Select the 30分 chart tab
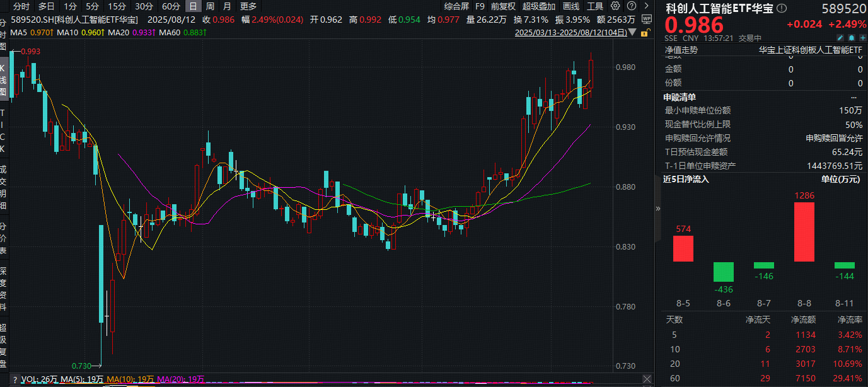Screen dimensions: 868x387 coord(144,6)
